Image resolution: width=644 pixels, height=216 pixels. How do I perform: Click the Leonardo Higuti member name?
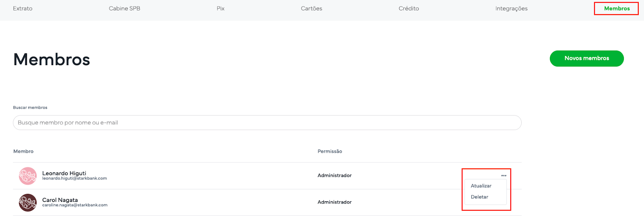(64, 173)
